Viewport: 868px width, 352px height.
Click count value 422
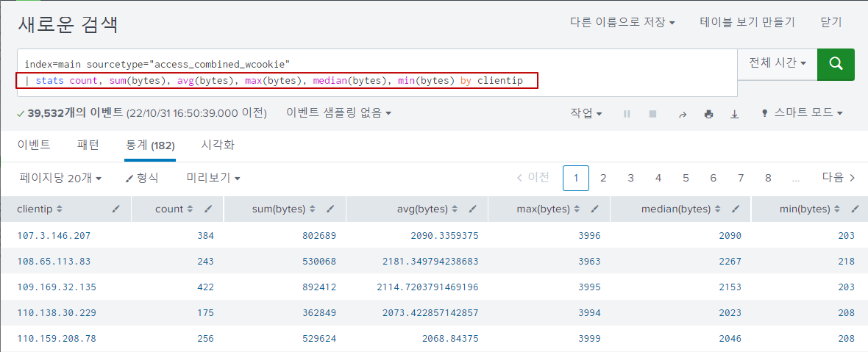(205, 287)
